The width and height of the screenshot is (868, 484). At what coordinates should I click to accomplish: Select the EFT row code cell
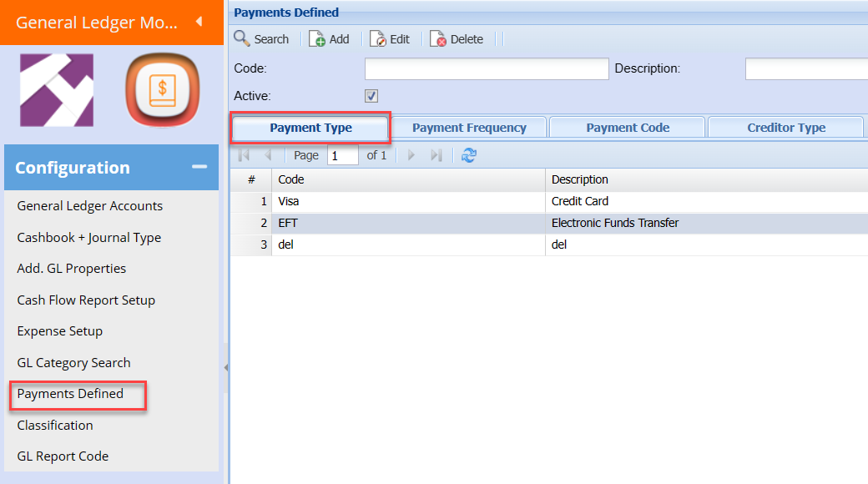[408, 223]
